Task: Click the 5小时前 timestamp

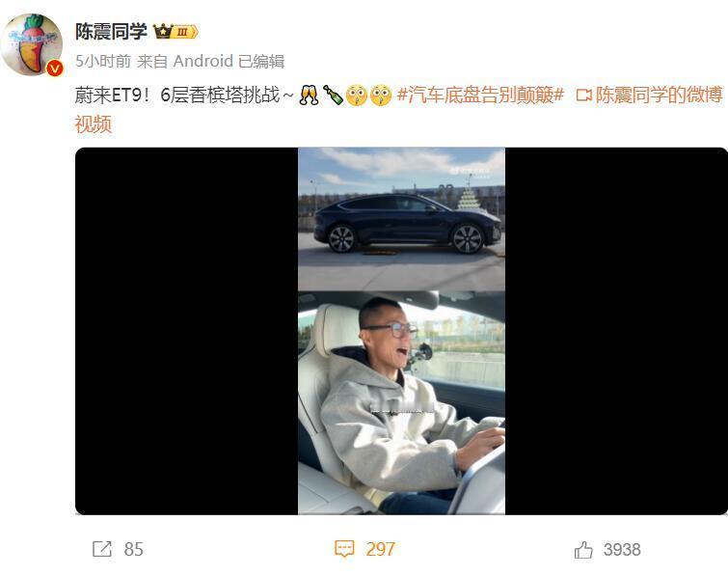Action: tap(103, 61)
